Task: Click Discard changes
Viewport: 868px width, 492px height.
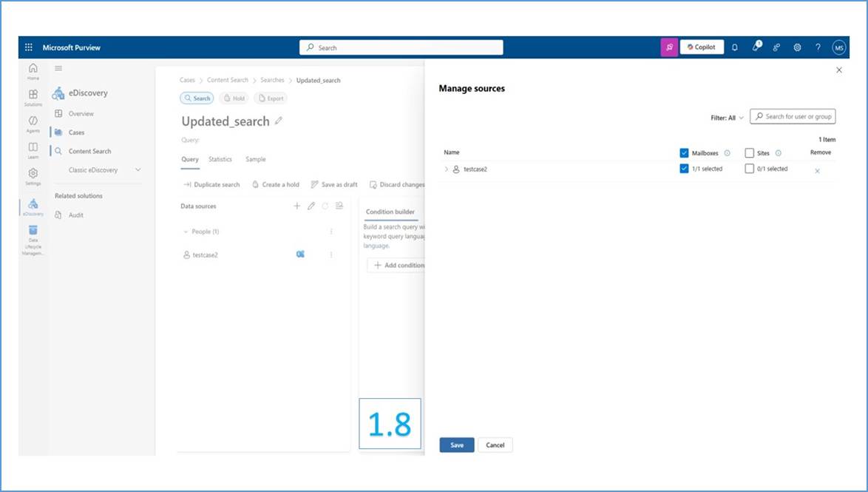Action: [x=397, y=184]
